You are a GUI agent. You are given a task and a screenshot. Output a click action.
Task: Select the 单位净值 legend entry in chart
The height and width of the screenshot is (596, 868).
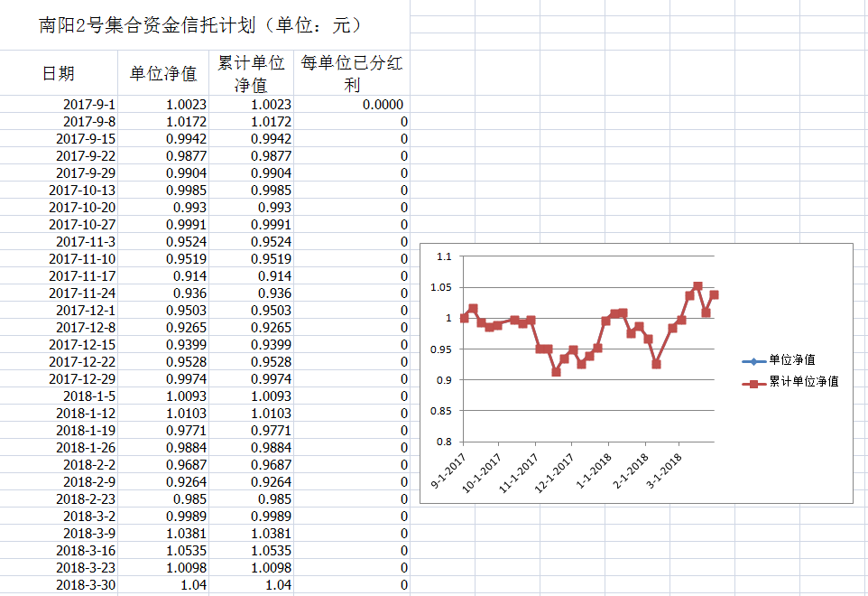(792, 360)
